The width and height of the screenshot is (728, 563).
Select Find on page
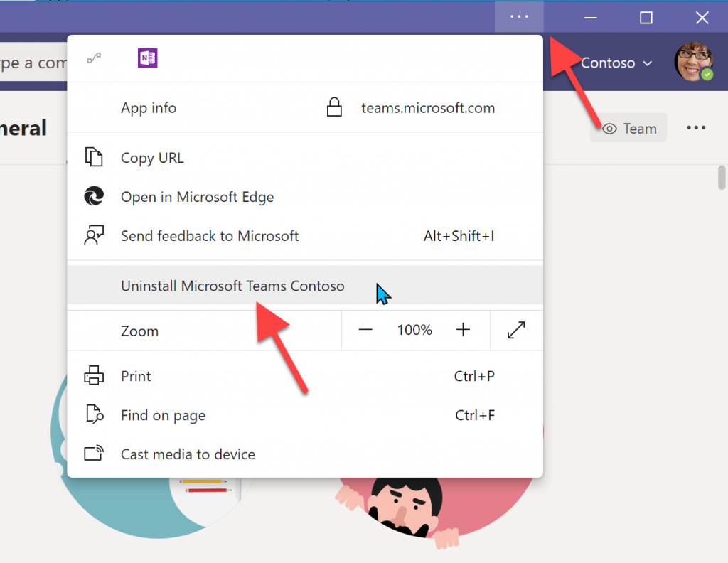click(x=305, y=415)
